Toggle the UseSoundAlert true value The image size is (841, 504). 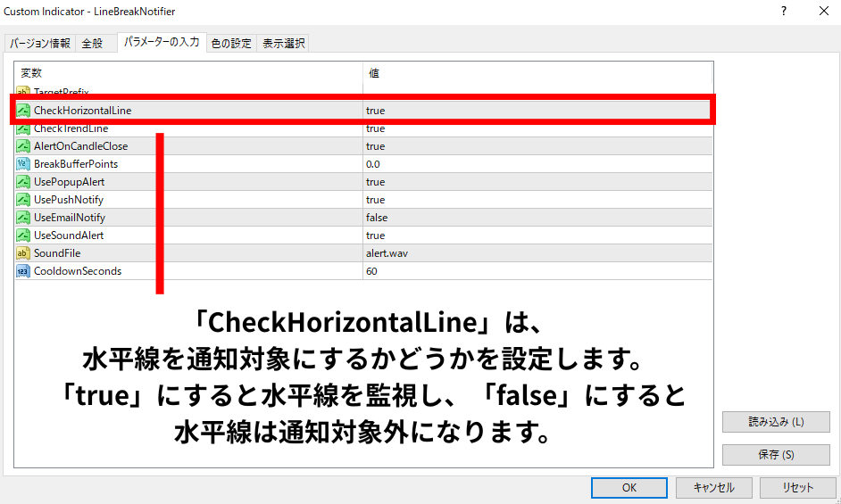tap(536, 235)
